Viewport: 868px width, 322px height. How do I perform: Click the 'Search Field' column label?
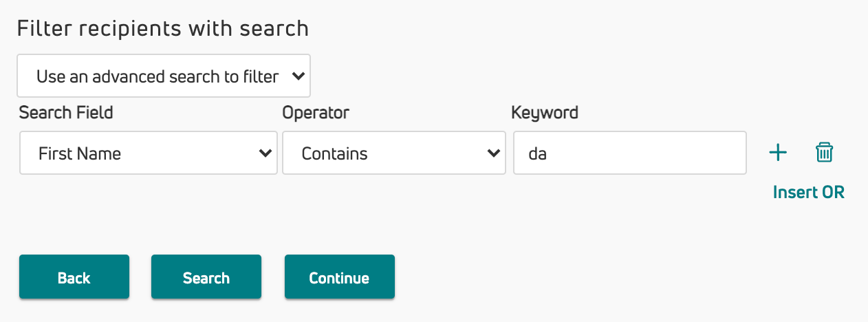[x=66, y=112]
